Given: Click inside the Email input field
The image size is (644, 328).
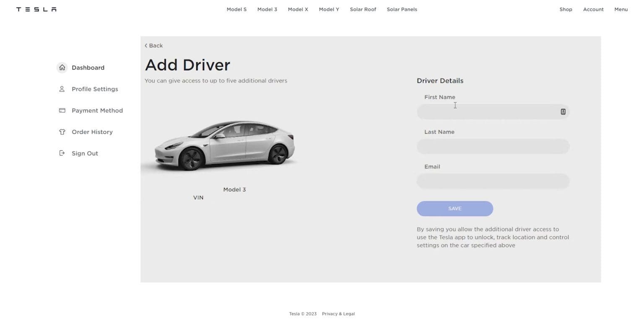Looking at the screenshot, I should (493, 181).
